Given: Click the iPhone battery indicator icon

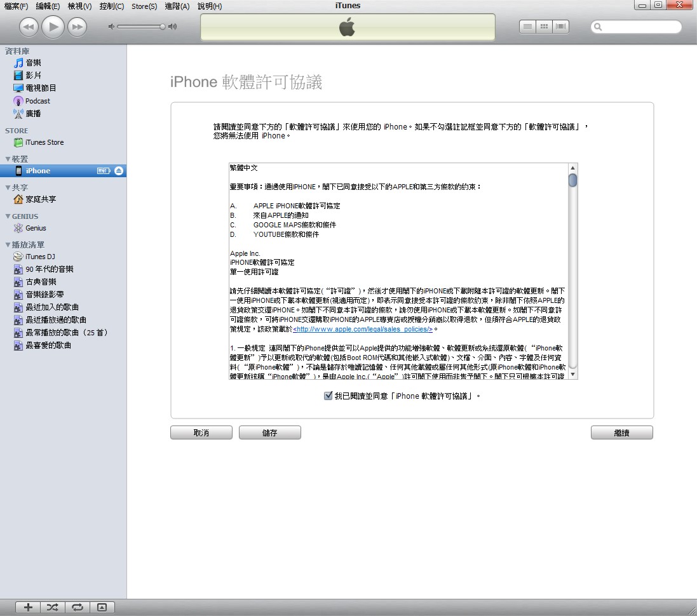Looking at the screenshot, I should click(104, 171).
